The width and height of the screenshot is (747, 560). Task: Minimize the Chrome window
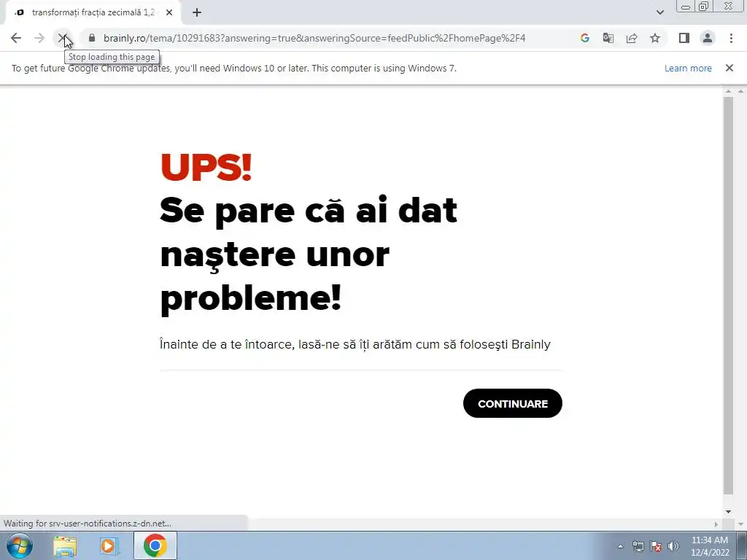686,7
